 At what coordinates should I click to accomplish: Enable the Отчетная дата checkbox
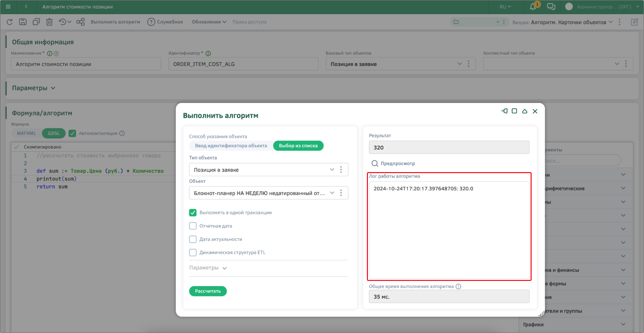pos(193,226)
